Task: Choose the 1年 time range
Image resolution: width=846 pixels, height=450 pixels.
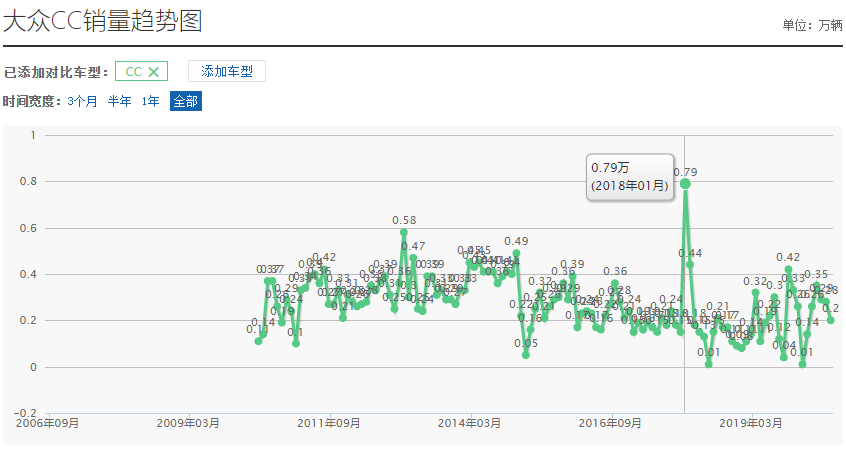Action: (x=150, y=102)
